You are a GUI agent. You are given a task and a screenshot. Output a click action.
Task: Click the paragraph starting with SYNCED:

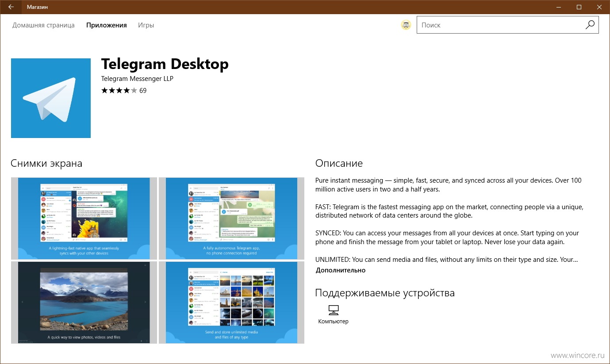tap(447, 238)
